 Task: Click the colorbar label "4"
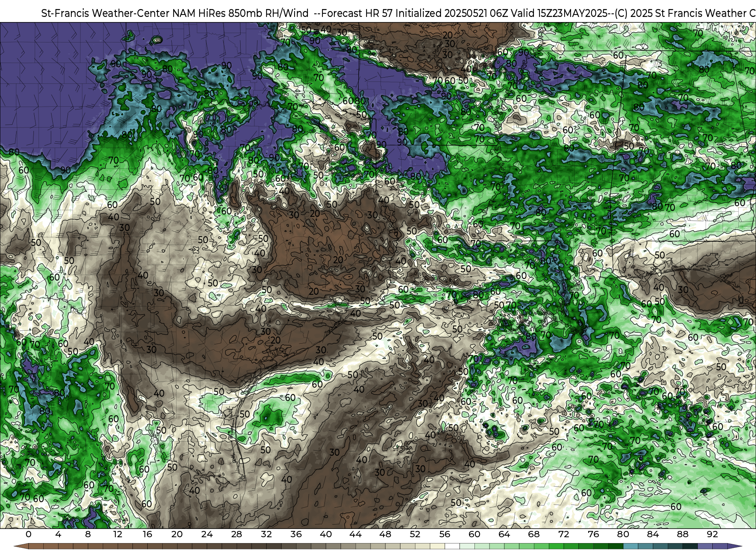click(58, 534)
